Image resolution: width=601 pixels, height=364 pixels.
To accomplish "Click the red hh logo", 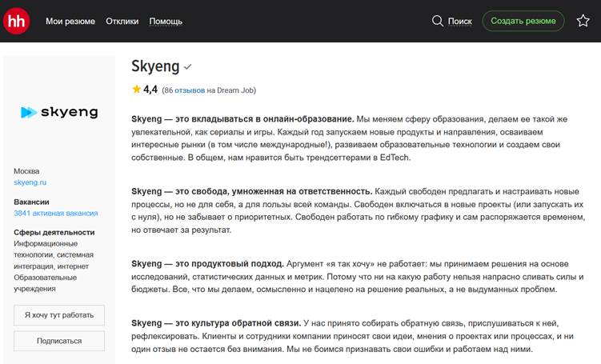I will click(x=17, y=21).
